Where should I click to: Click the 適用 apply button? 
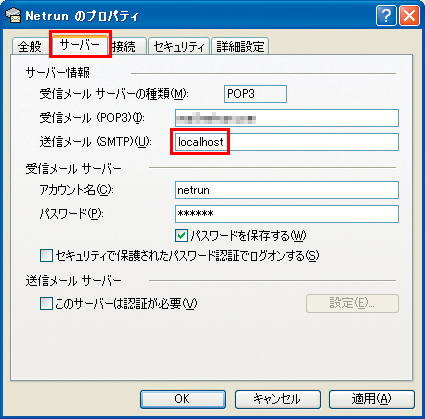372,399
